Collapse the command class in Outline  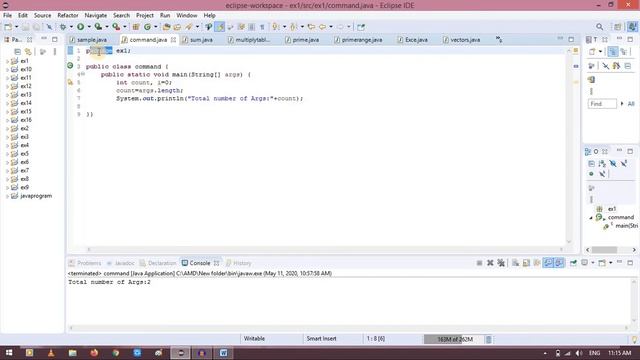click(x=591, y=218)
